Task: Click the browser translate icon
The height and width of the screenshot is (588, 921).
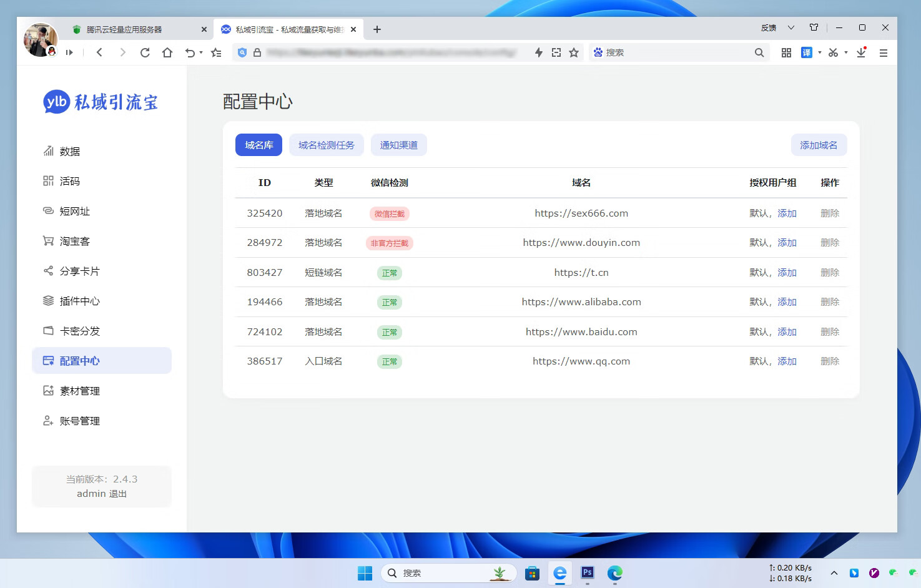Action: pos(807,52)
